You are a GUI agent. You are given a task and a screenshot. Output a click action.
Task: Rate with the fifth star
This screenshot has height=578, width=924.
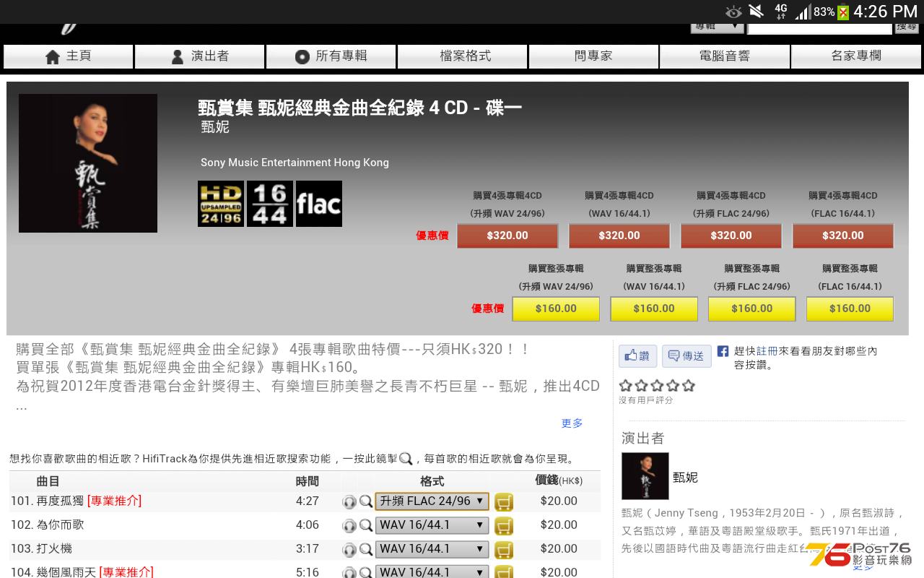[689, 386]
